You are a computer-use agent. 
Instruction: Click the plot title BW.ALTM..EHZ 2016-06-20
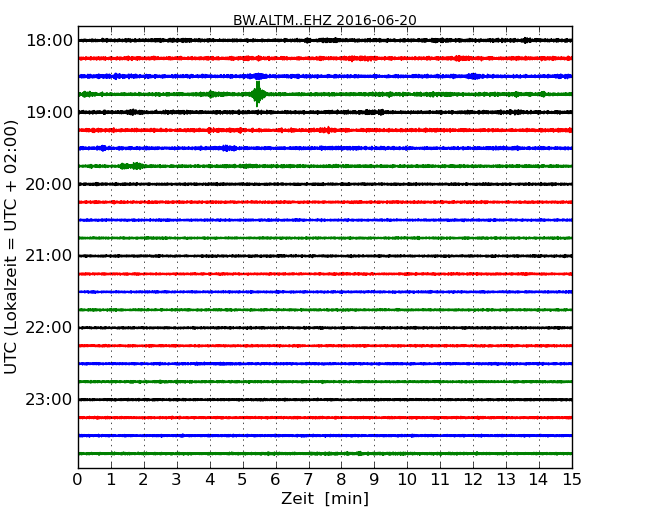(325, 20)
